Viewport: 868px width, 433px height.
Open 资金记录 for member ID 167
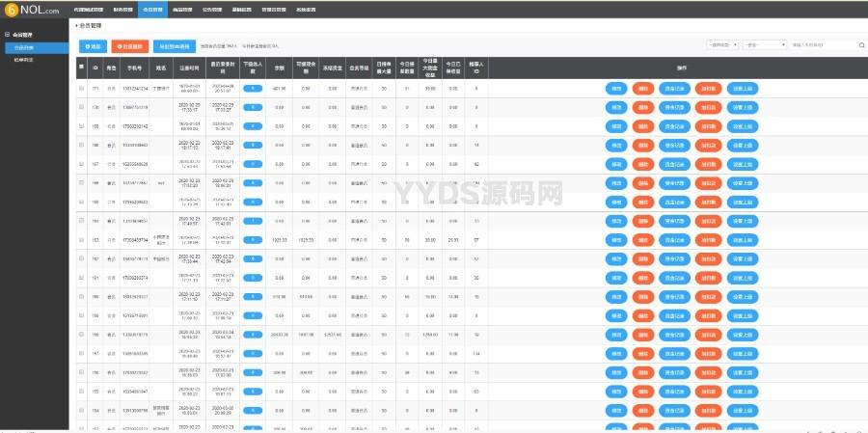point(675,164)
